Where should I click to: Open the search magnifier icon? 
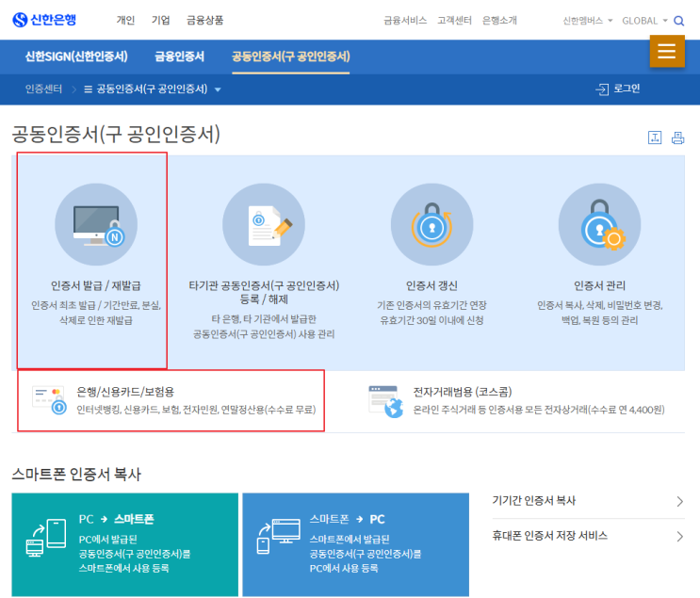[678, 21]
